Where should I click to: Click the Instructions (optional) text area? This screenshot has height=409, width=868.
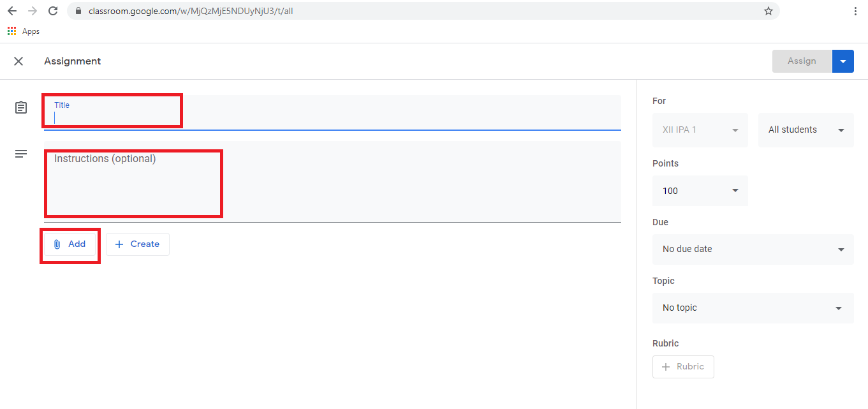pos(332,182)
